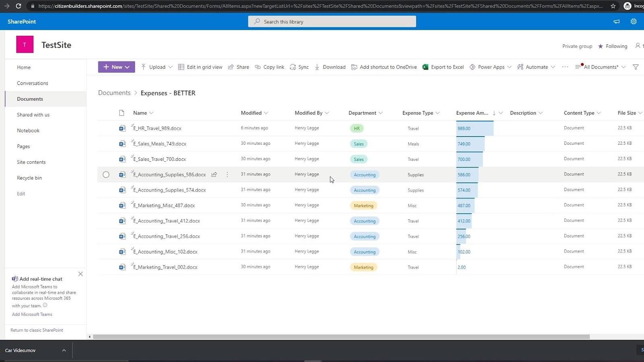Image resolution: width=644 pixels, height=362 pixels.
Task: Click the Word icon of E_Sales_Meals_749.docx
Action: click(x=122, y=144)
